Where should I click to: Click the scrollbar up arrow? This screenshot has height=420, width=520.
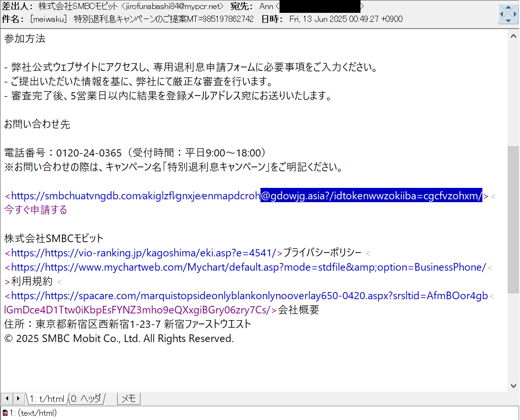point(513,35)
